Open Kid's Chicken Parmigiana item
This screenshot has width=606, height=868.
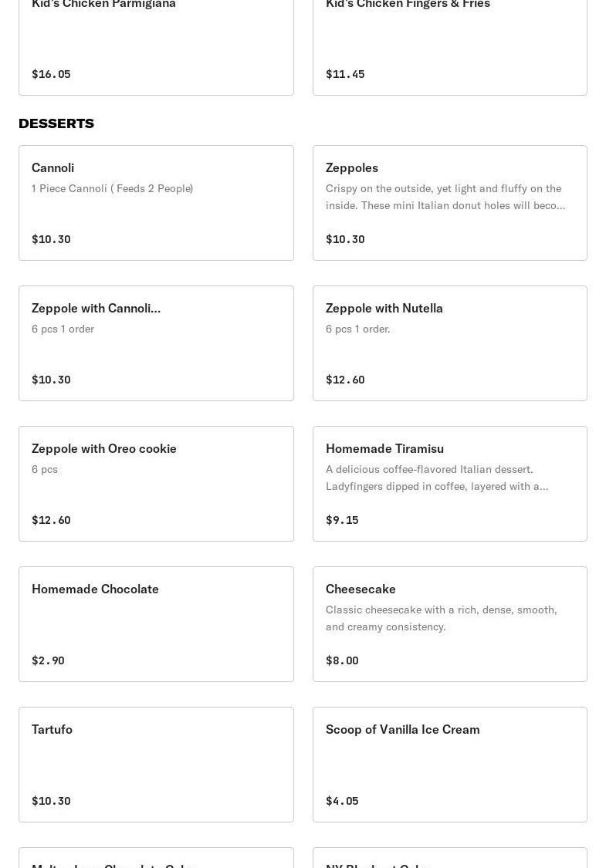[103, 5]
